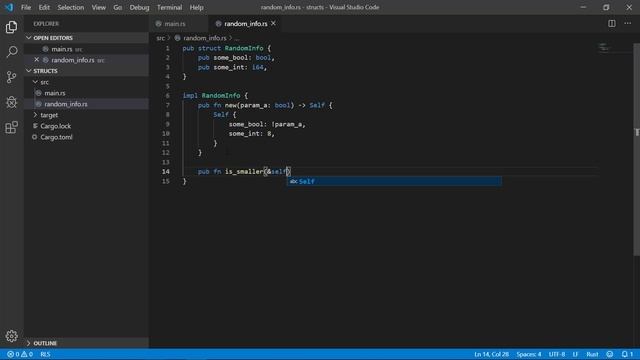640x360 pixels.
Task: Click the Rust language mode indicator
Action: click(592, 354)
